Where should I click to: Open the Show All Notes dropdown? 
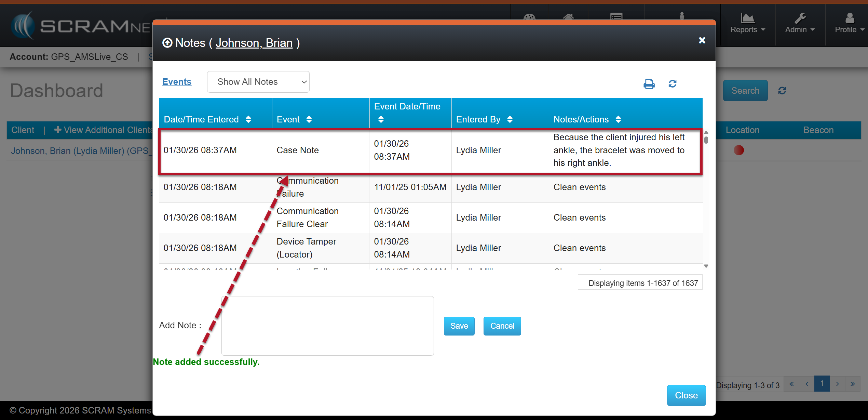point(258,82)
